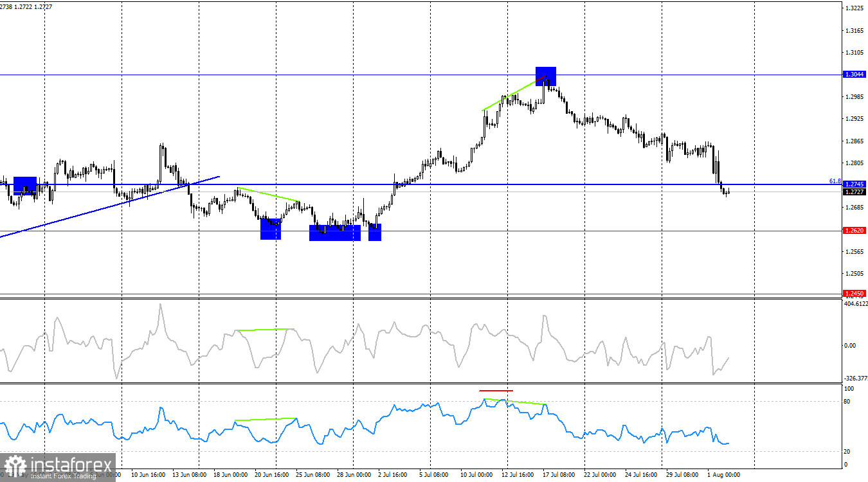Click the 404.6122 indicator scale value

(855, 303)
